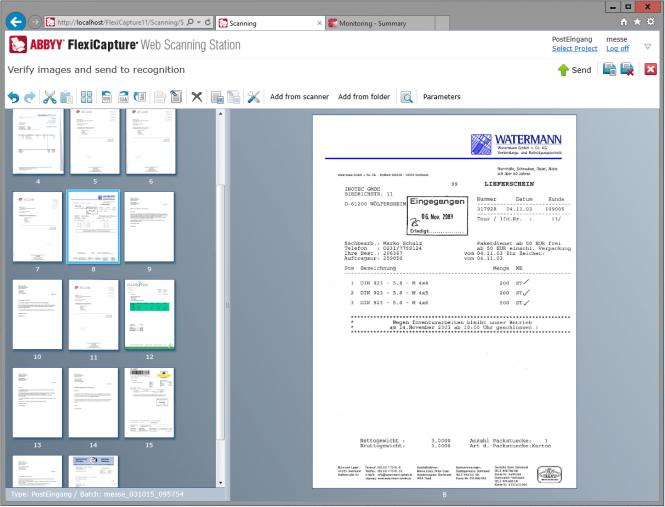665x507 pixels.
Task: Open page zoom magnifier icon
Action: tap(406, 97)
